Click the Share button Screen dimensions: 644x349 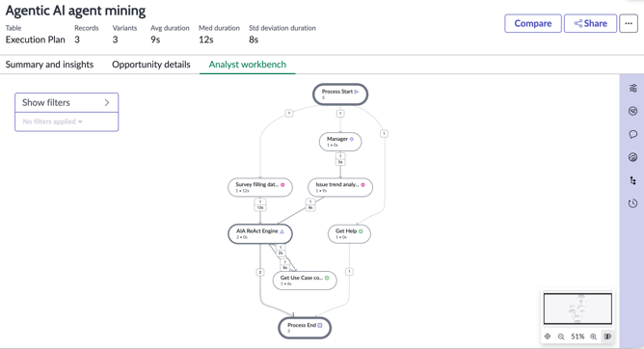click(590, 23)
